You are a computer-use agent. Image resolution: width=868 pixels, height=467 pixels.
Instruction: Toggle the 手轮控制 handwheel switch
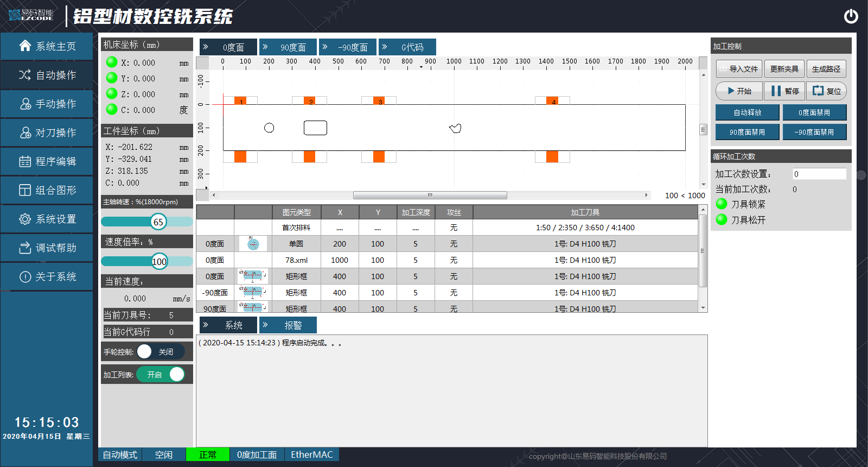click(160, 352)
